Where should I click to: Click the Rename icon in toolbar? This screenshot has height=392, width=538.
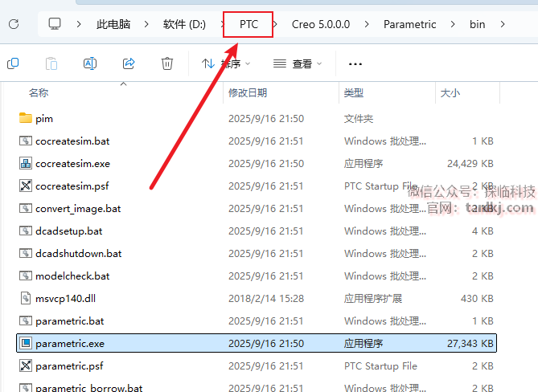90,63
